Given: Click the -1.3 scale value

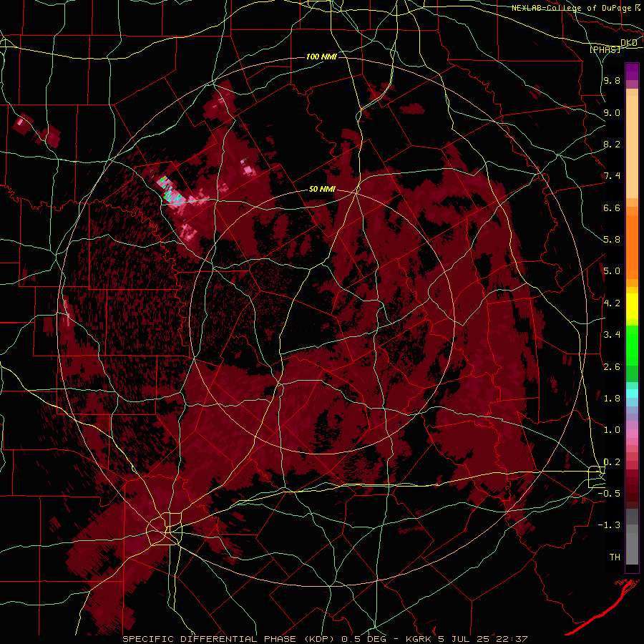Looking at the screenshot, I should [x=609, y=525].
